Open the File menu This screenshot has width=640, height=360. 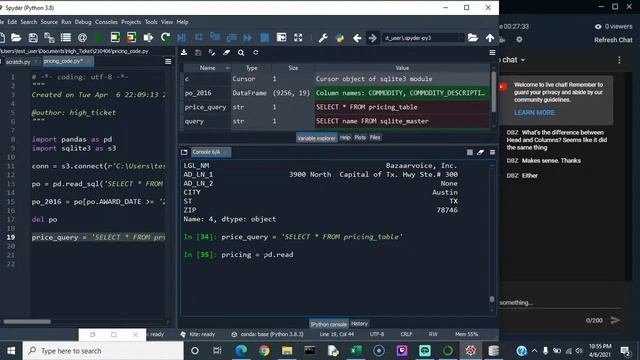[x=2, y=22]
